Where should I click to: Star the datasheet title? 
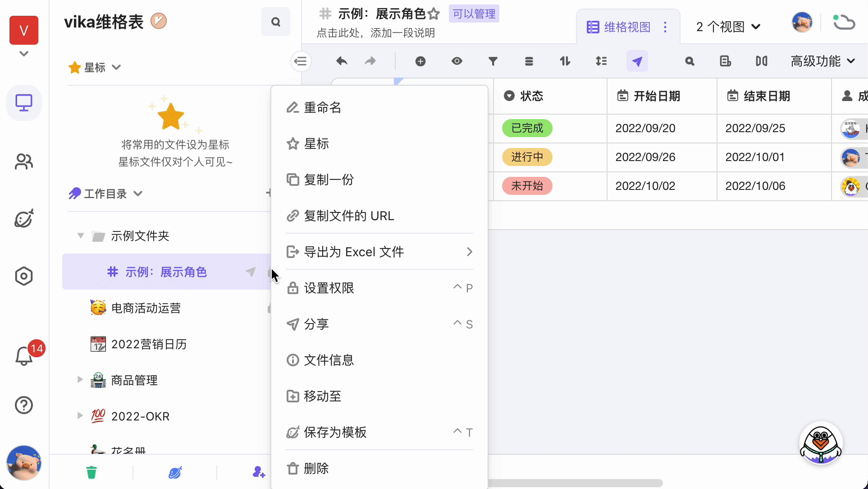pos(434,14)
